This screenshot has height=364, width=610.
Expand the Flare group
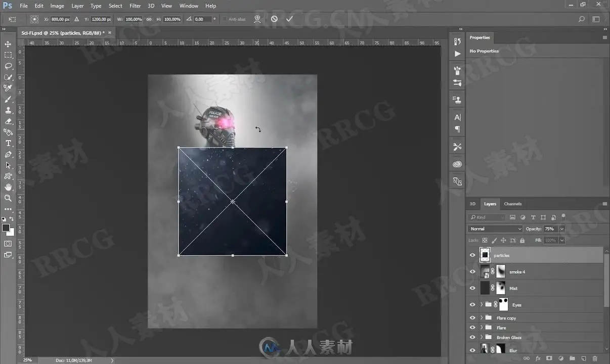coord(482,328)
